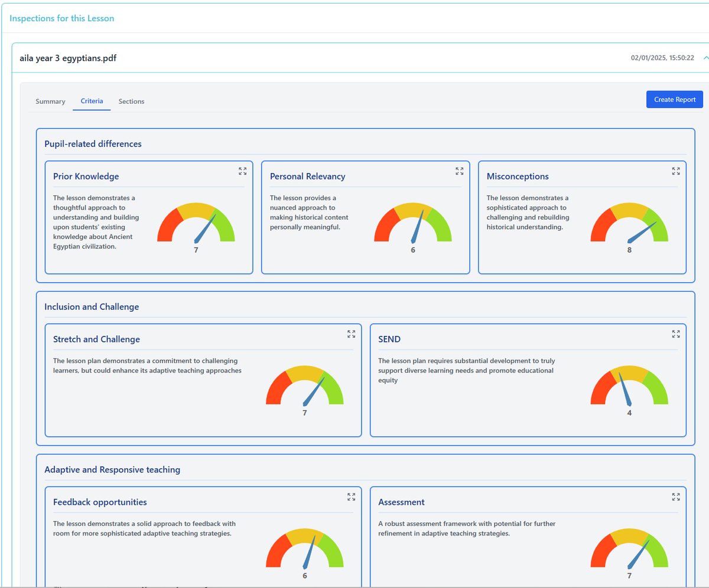Expand the Stretch and Challenge card
Image resolution: width=709 pixels, height=588 pixels.
click(x=352, y=334)
